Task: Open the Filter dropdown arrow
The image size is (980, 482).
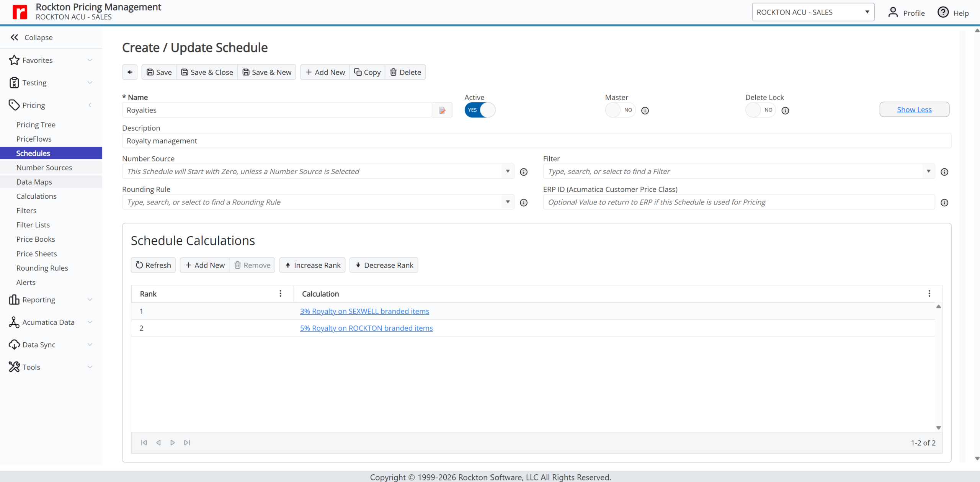Action: pyautogui.click(x=928, y=171)
